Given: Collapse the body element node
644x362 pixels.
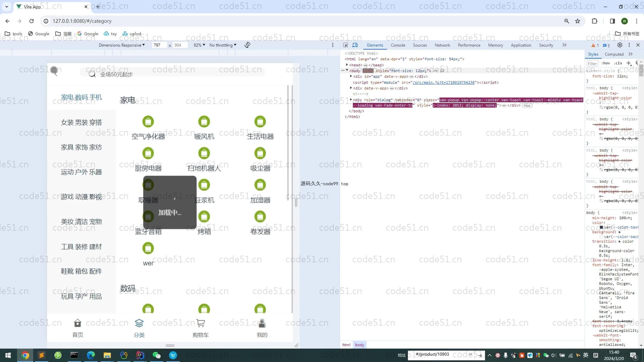Looking at the screenshot, I should 347,70.
